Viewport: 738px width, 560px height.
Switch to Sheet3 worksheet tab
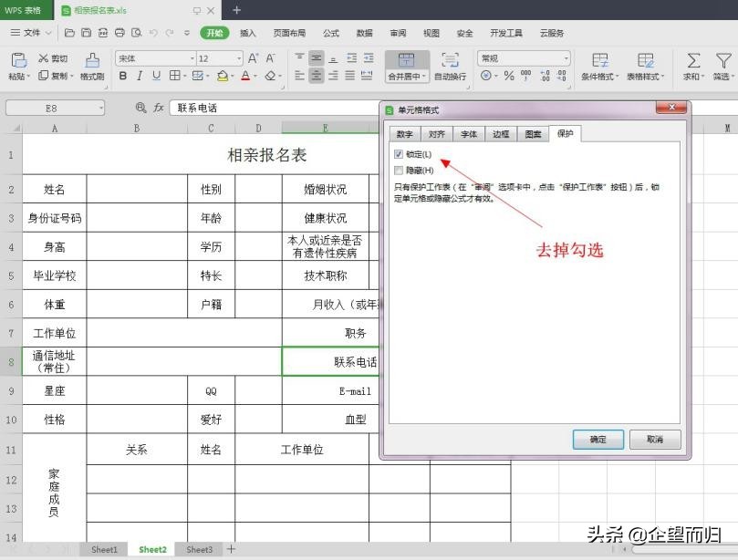click(199, 549)
